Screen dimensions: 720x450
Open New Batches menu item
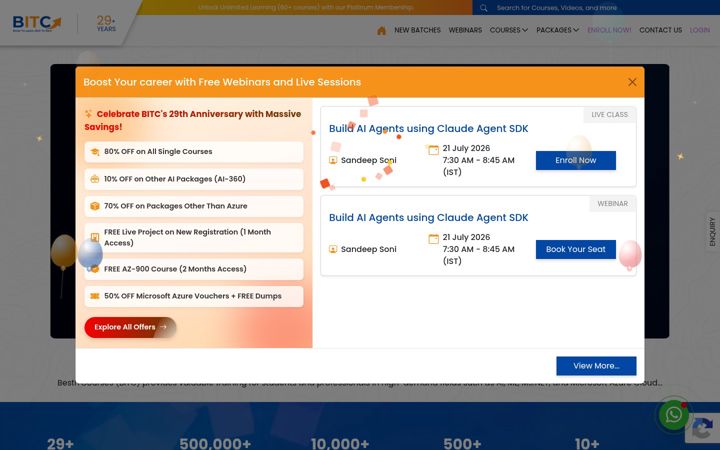[417, 30]
